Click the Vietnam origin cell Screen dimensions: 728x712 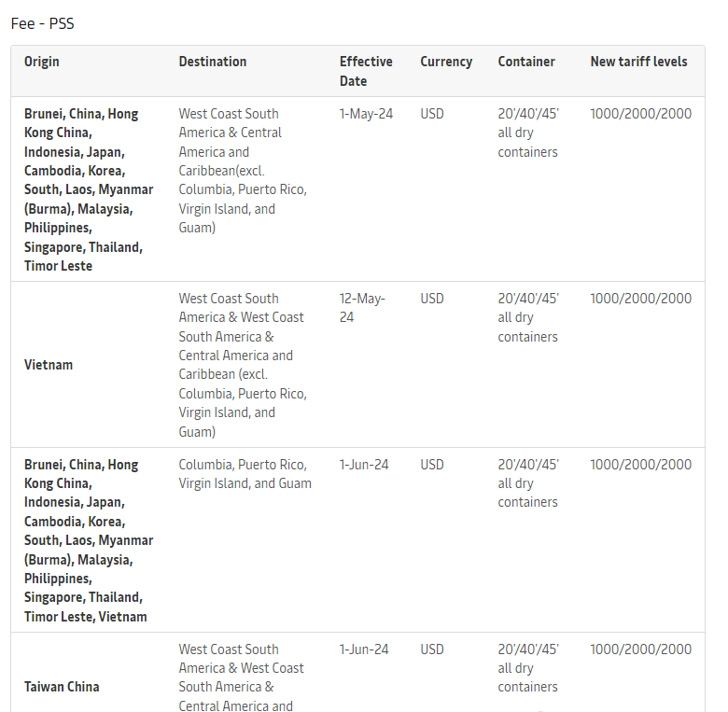pyautogui.click(x=49, y=365)
